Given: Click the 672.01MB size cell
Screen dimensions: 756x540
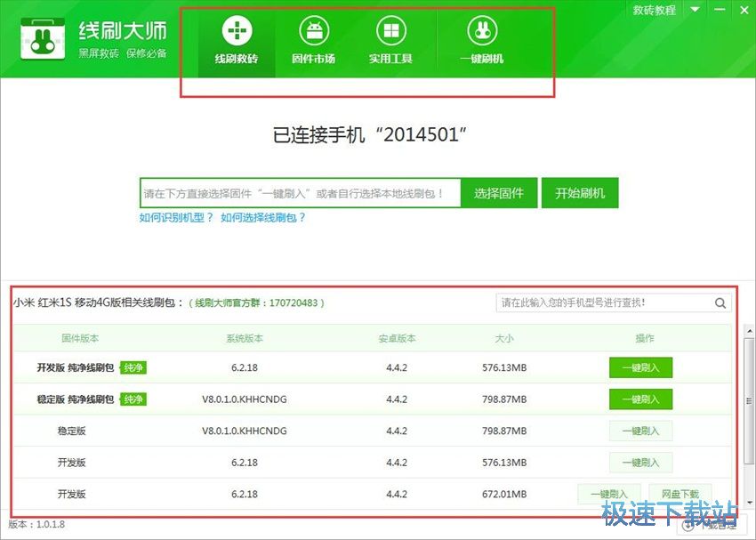Looking at the screenshot, I should click(504, 495).
